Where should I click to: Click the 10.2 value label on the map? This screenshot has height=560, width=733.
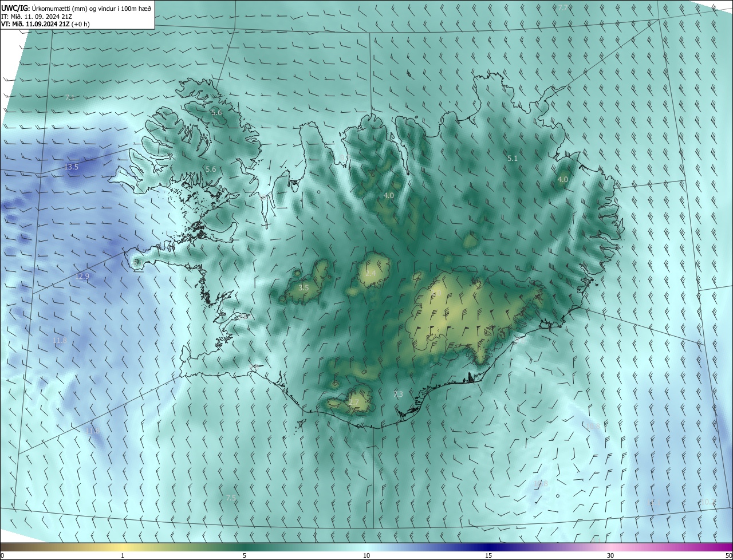707,502
